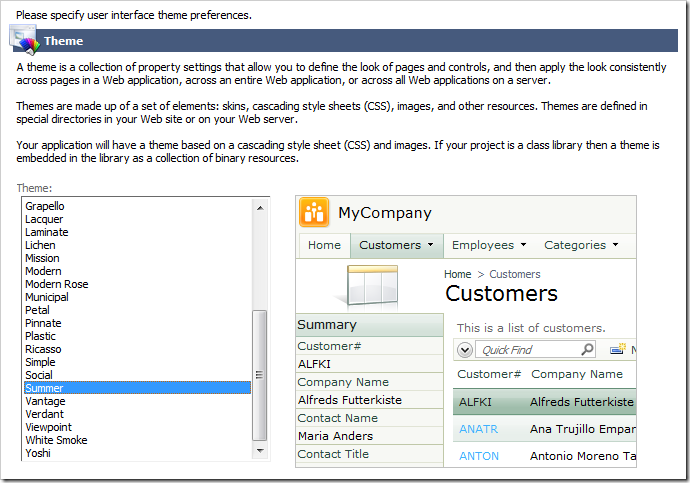Image resolution: width=690 pixels, height=483 pixels.
Task: Click the table grid page icon
Action: pyautogui.click(x=369, y=286)
